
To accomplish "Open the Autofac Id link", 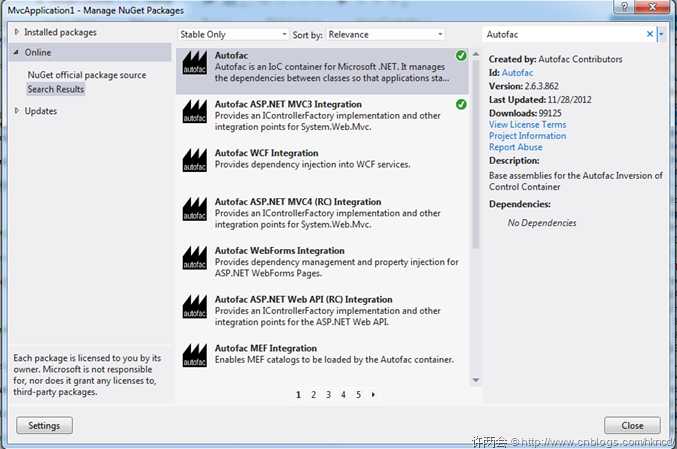I will (x=517, y=73).
